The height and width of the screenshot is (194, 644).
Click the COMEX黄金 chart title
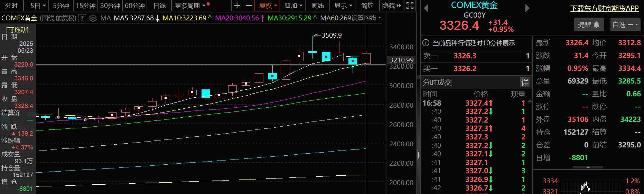pos(19,18)
